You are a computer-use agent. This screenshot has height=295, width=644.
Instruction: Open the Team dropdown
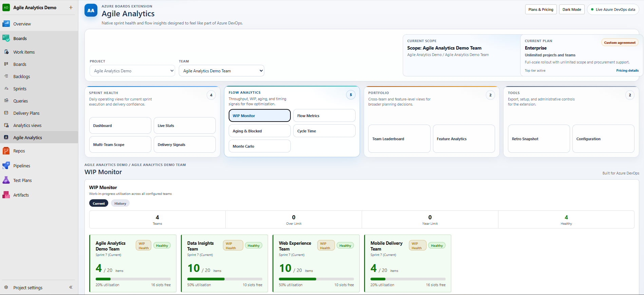[221, 71]
